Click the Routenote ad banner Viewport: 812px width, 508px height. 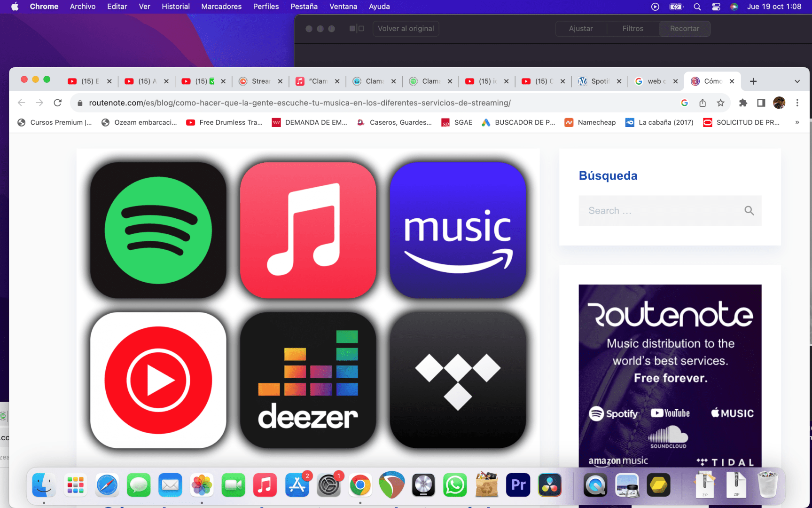tap(670, 376)
